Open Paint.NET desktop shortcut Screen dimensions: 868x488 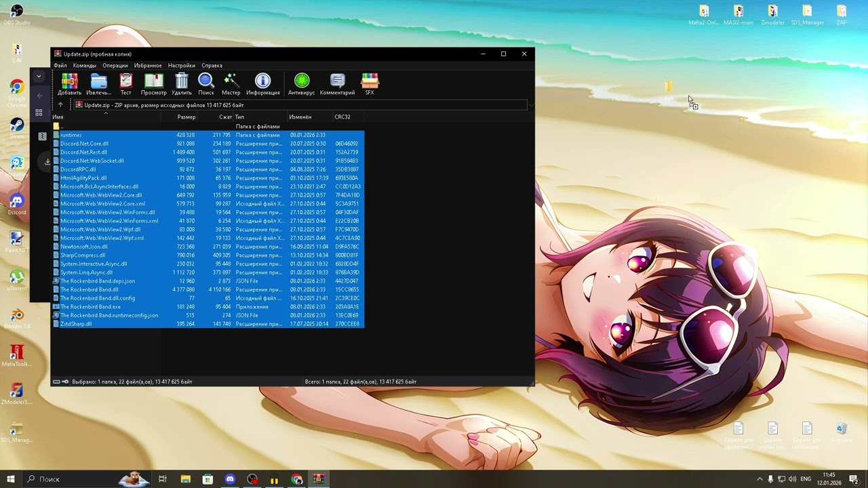click(x=17, y=241)
